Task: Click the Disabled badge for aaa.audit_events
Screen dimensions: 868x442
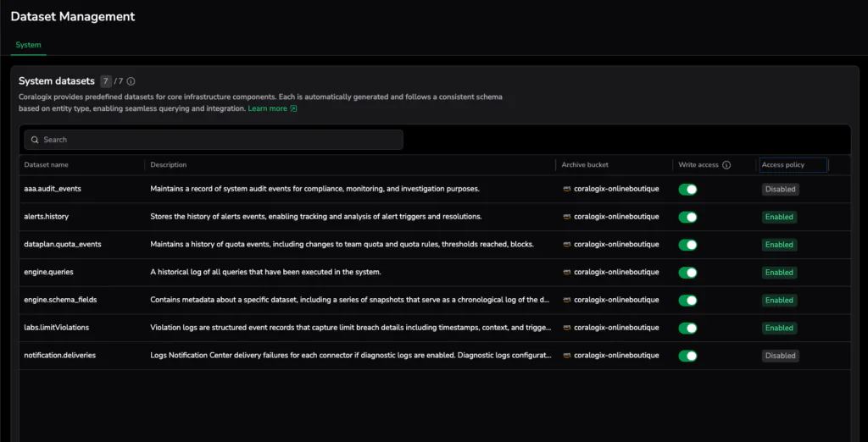Action: tap(780, 189)
